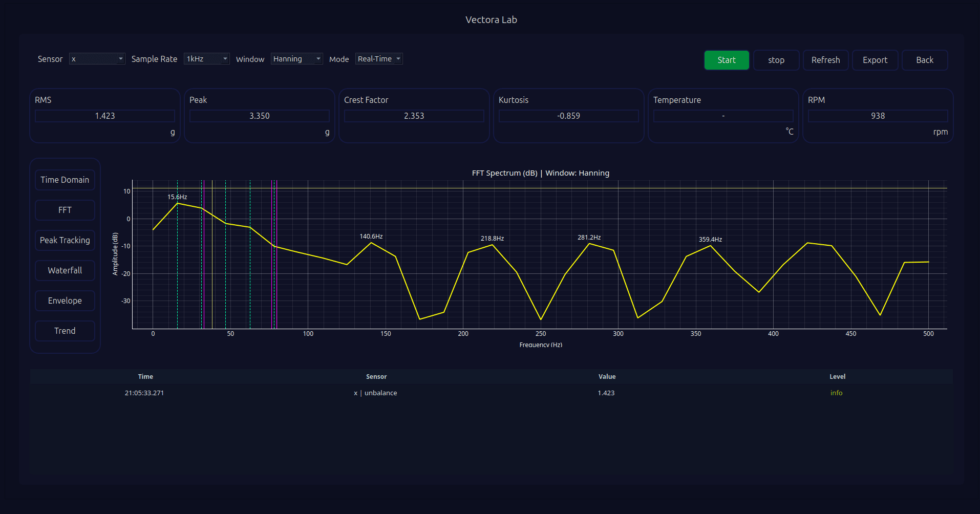Image resolution: width=980 pixels, height=514 pixels.
Task: Click the Sensor column header in table
Action: click(x=376, y=376)
